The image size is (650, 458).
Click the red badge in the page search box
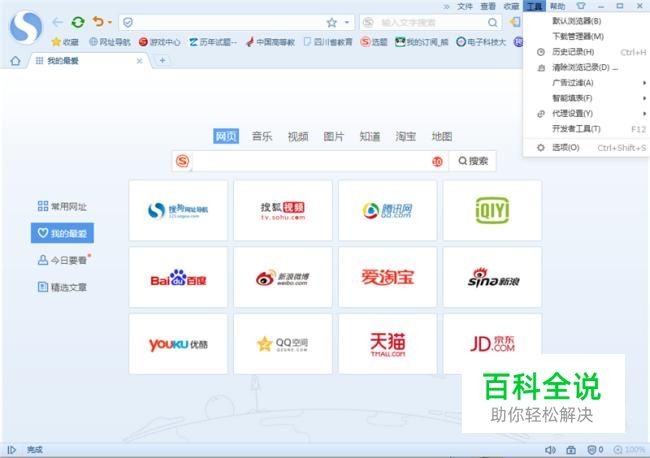pyautogui.click(x=437, y=162)
